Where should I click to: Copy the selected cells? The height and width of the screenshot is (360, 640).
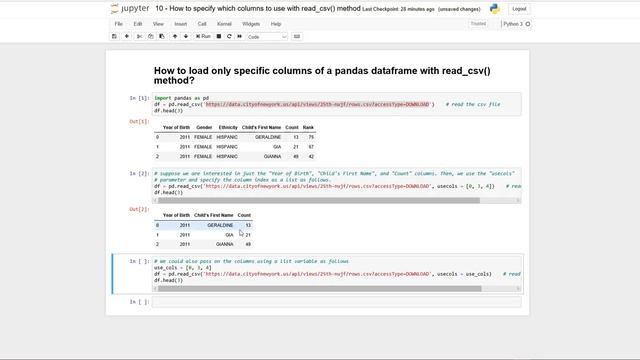point(151,36)
